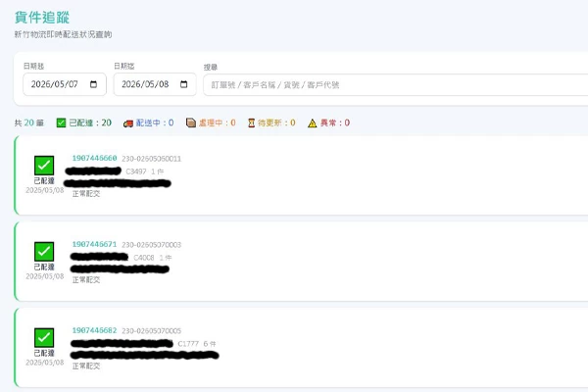This screenshot has height=392, width=588.
Task: Open calendar picker on start date 2026/05/07
Action: (93, 84)
